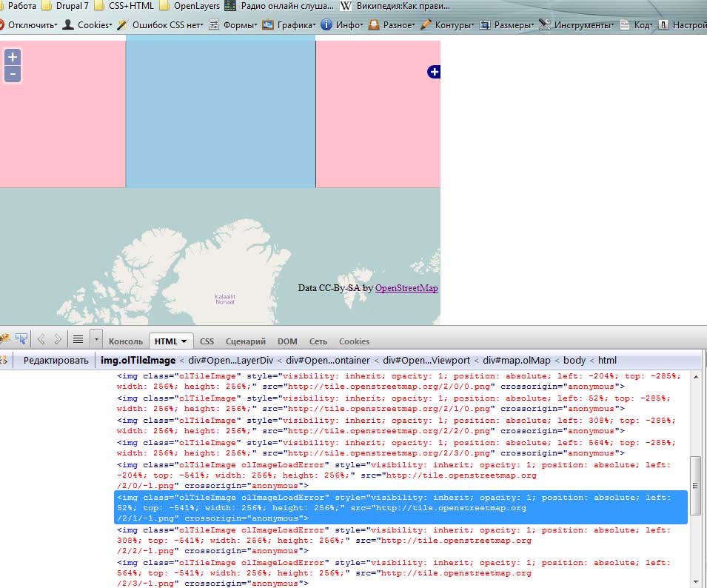Select the img node for tile /2/3/0.png
Viewport: 707px width, 588px height.
(x=396, y=448)
